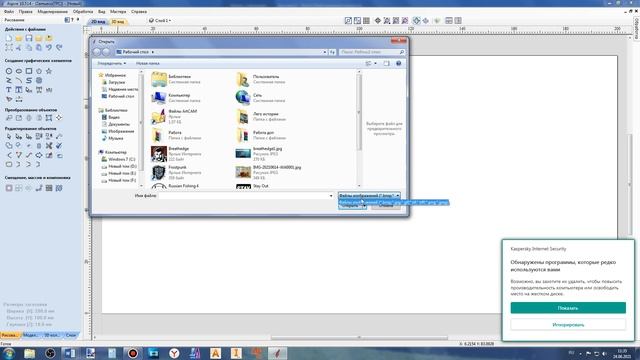The height and width of the screenshot is (360, 640).
Task: Open the Упорядочить dropdown
Action: click(x=111, y=64)
